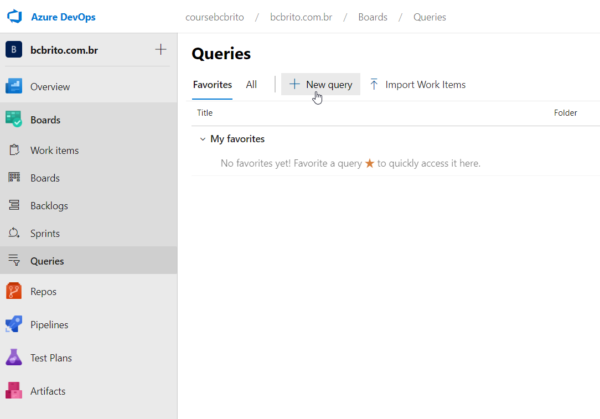Viewport: 600px width, 419px height.
Task: Switch to the All tab
Action: (x=251, y=85)
